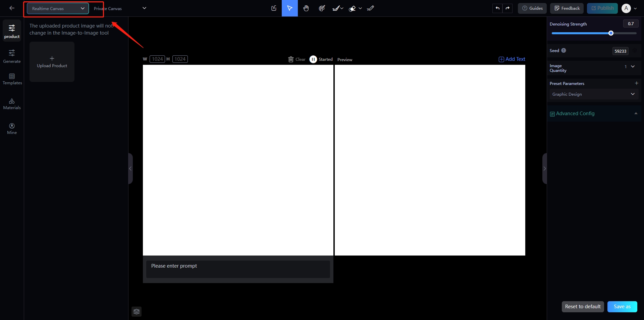Image resolution: width=644 pixels, height=320 pixels.
Task: Collapse the left product panel
Action: [x=130, y=169]
